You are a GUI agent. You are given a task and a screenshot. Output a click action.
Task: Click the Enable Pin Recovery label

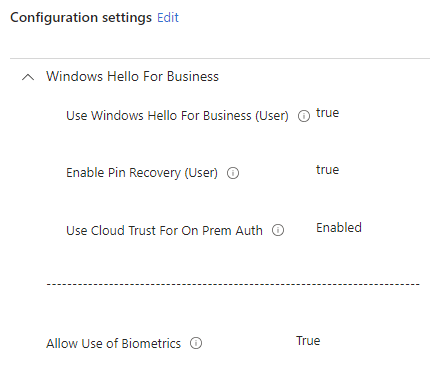142,173
